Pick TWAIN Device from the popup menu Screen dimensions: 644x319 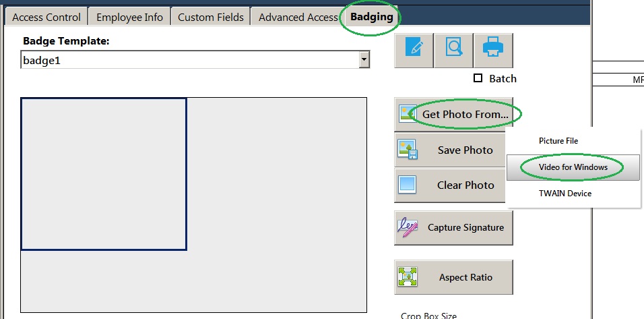click(565, 193)
